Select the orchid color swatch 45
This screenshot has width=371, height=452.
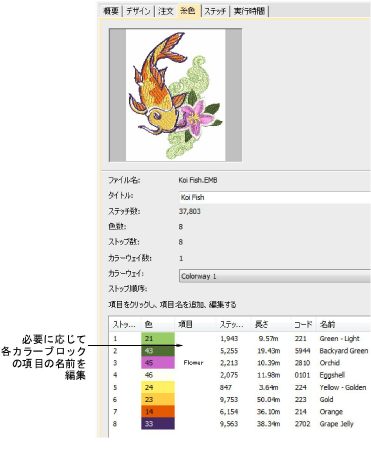point(158,363)
